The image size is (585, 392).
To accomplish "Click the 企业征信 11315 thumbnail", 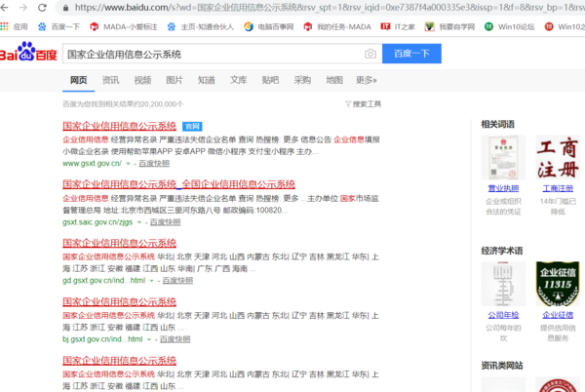I will coord(558,284).
